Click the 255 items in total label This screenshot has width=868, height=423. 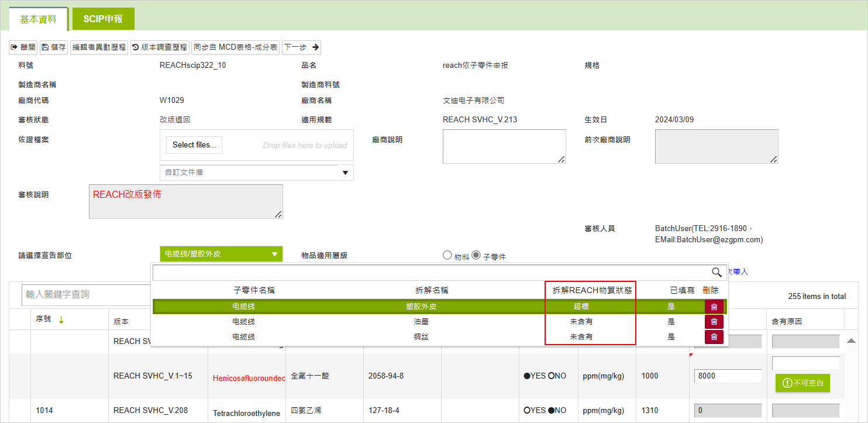pos(817,297)
